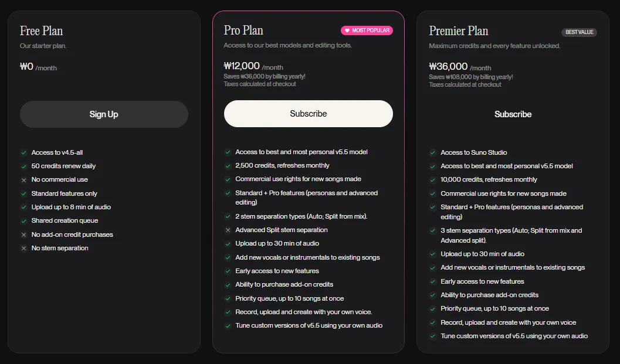Click the X icon beside Advanced Split stem separation
Screen dimensions: 620x364
pos(228,230)
